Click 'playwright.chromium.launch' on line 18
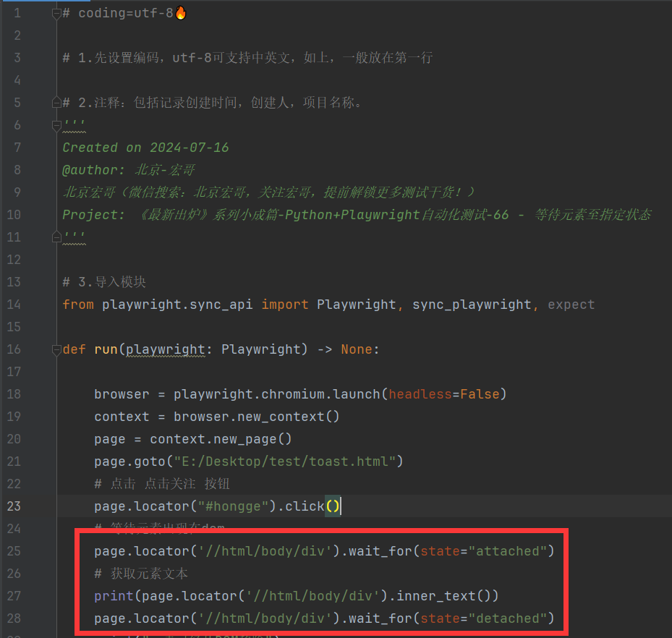This screenshot has width=672, height=638. pos(277,394)
